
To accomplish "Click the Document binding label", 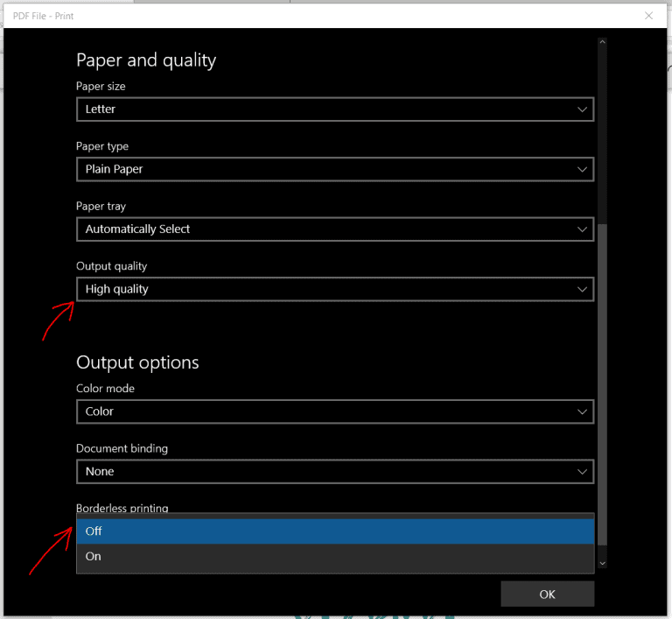I will (x=122, y=448).
